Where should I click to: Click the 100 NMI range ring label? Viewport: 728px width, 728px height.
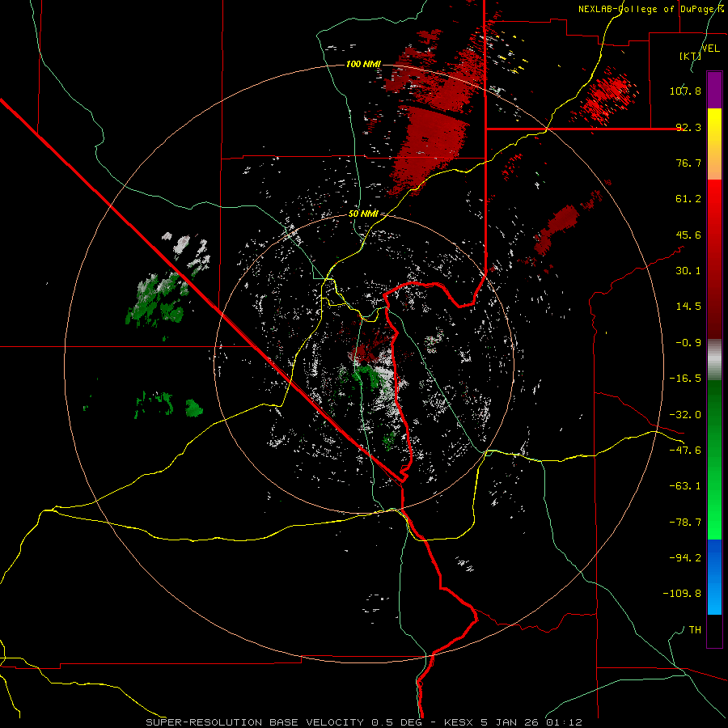(363, 64)
